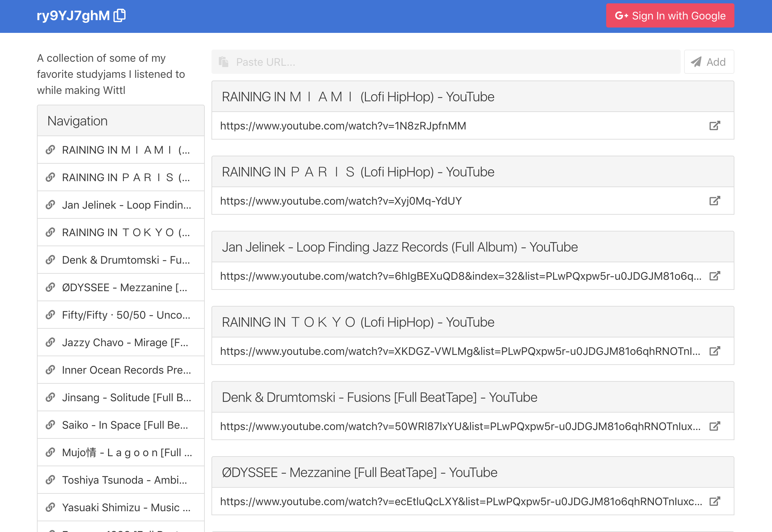Click link icon beside Inner Ocean Records navigation item
The width and height of the screenshot is (772, 532).
(50, 370)
